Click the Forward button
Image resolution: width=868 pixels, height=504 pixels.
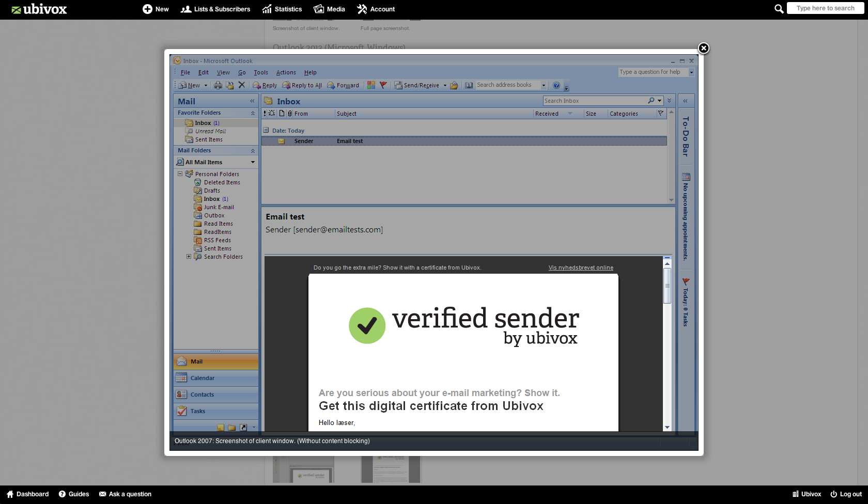(x=343, y=85)
